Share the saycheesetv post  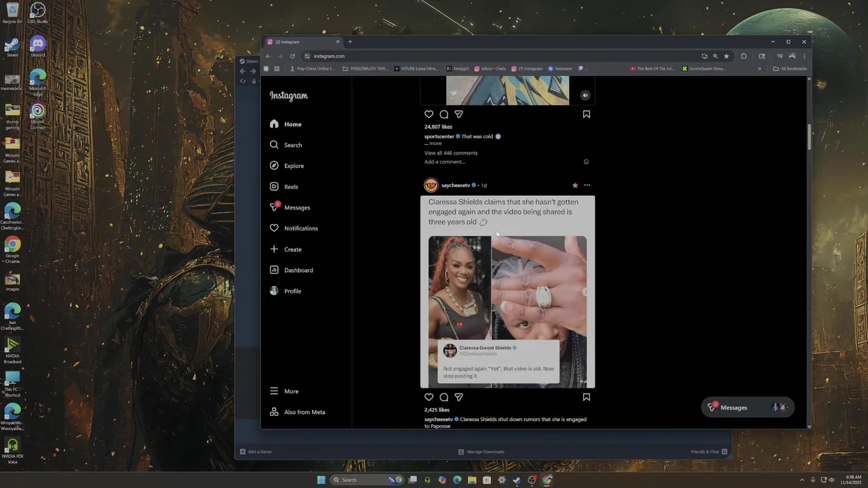click(458, 397)
